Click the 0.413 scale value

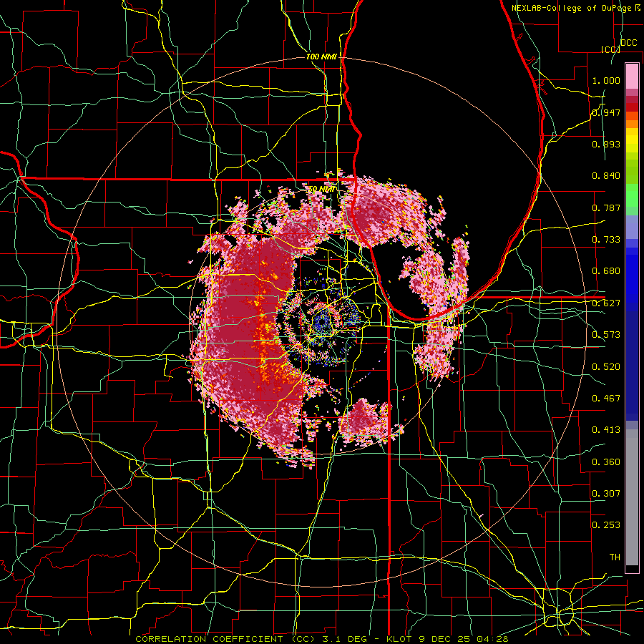pyautogui.click(x=606, y=430)
